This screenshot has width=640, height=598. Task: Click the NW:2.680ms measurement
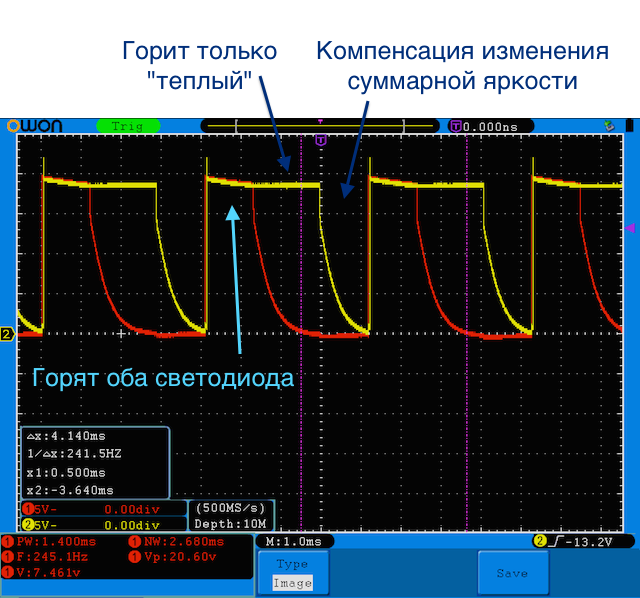[x=176, y=542]
